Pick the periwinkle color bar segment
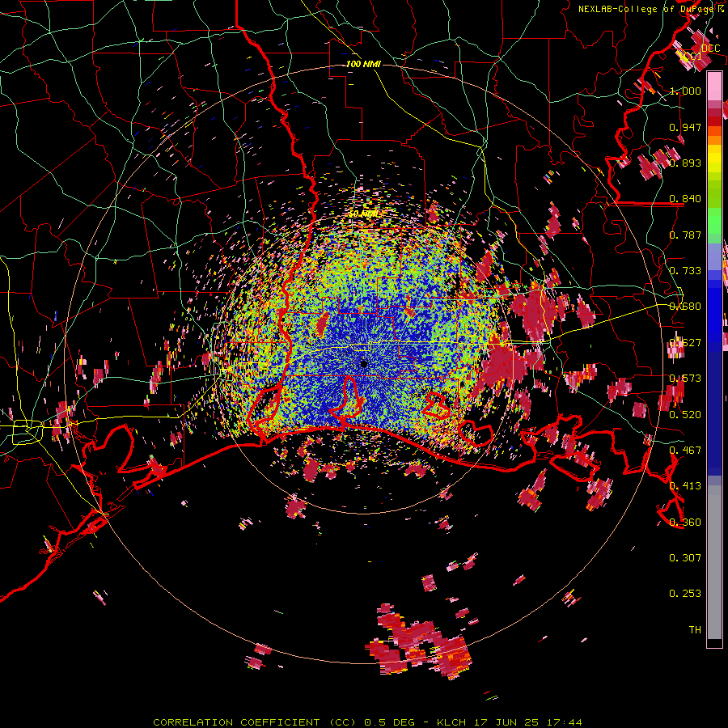 714,256
